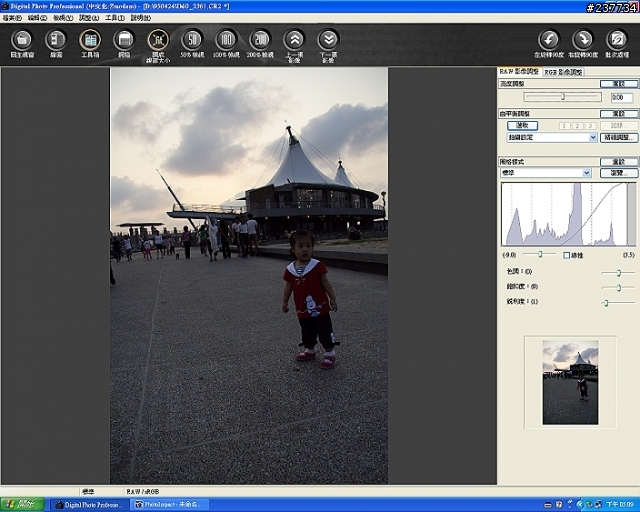640x512 pixels.
Task: Set view to 200% zoom
Action: tap(260, 40)
